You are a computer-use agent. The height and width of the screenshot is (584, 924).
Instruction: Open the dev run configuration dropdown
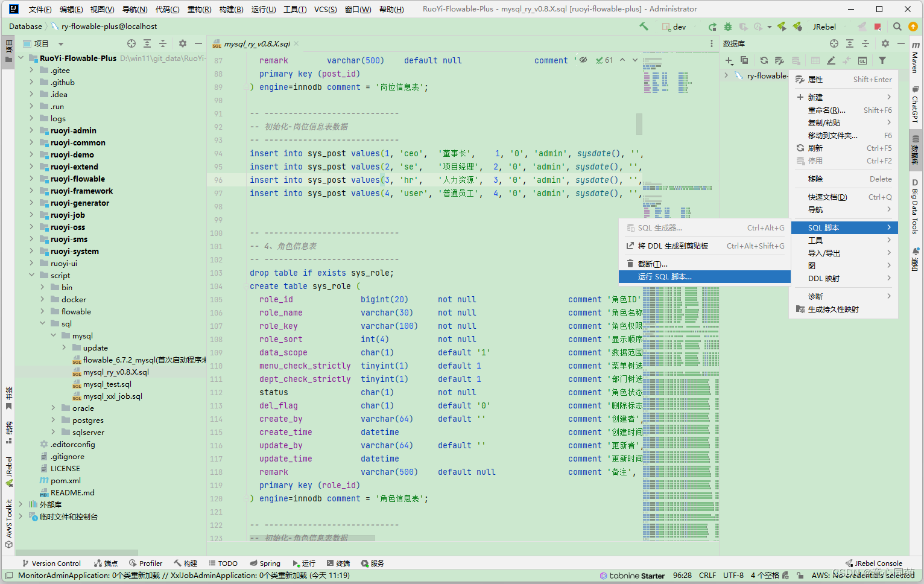[680, 27]
